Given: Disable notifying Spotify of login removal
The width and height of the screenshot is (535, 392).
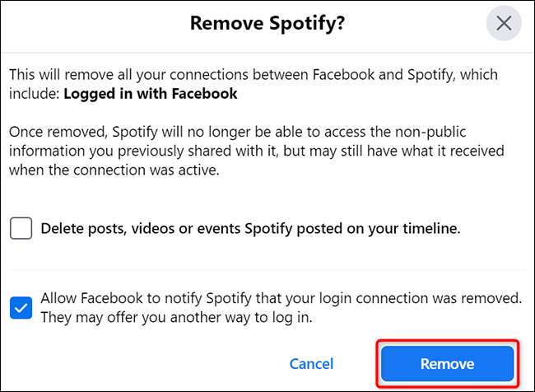Looking at the screenshot, I should (21, 308).
